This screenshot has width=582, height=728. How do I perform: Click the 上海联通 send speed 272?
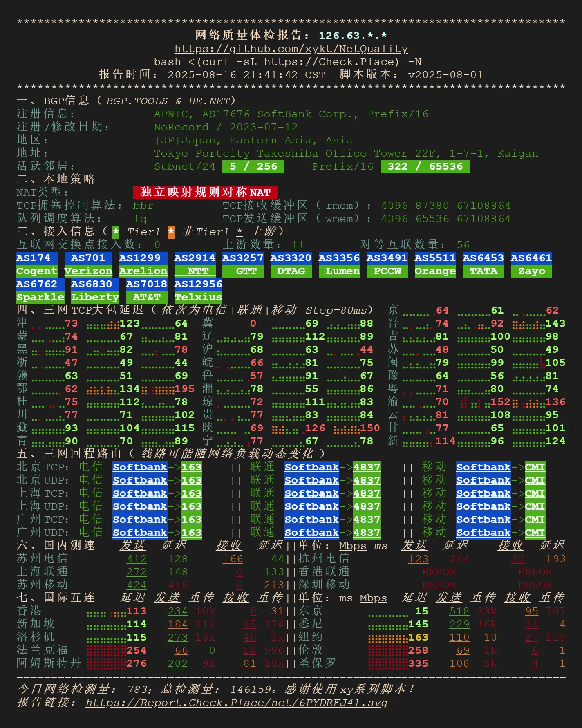137,572
